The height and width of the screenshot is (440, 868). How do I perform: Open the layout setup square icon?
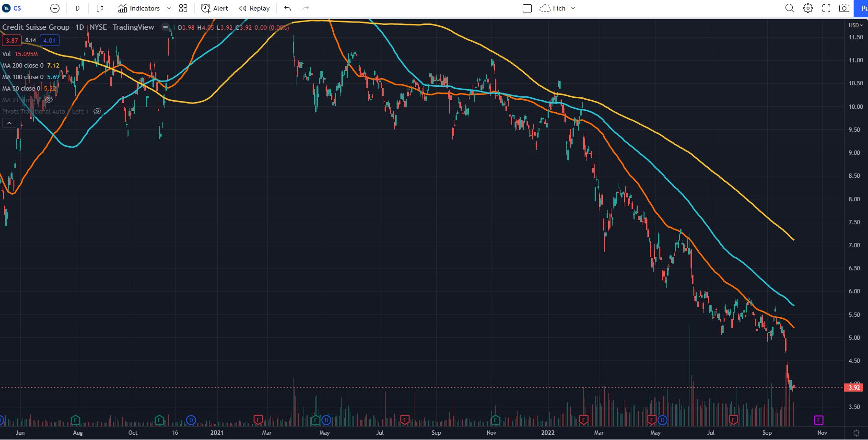(x=527, y=8)
